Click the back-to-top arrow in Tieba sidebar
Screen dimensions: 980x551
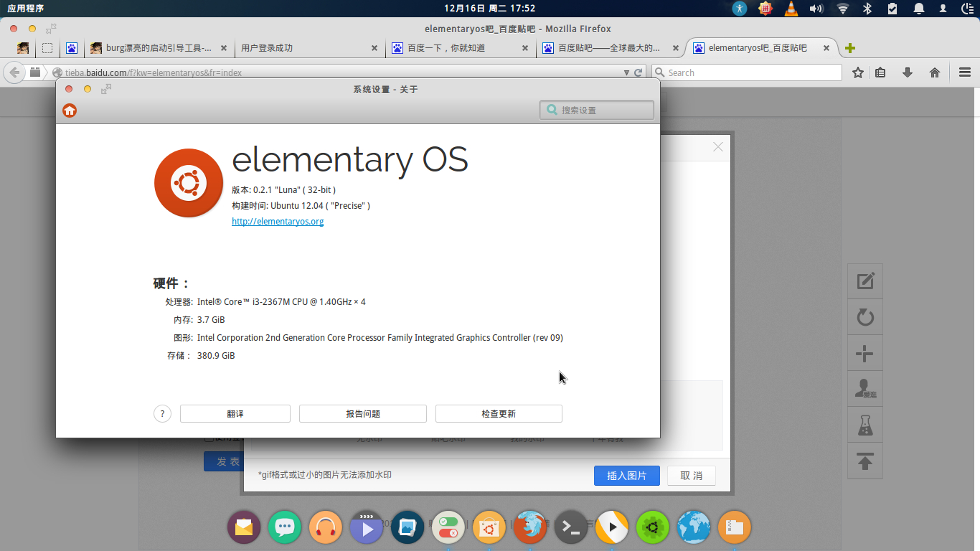pyautogui.click(x=865, y=461)
